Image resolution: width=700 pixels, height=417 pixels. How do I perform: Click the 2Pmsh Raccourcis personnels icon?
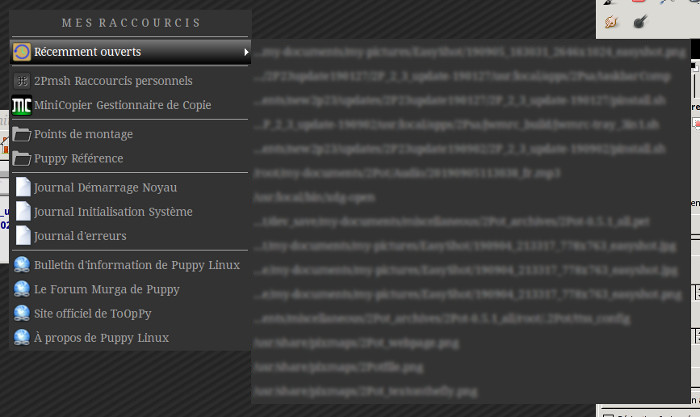22,81
